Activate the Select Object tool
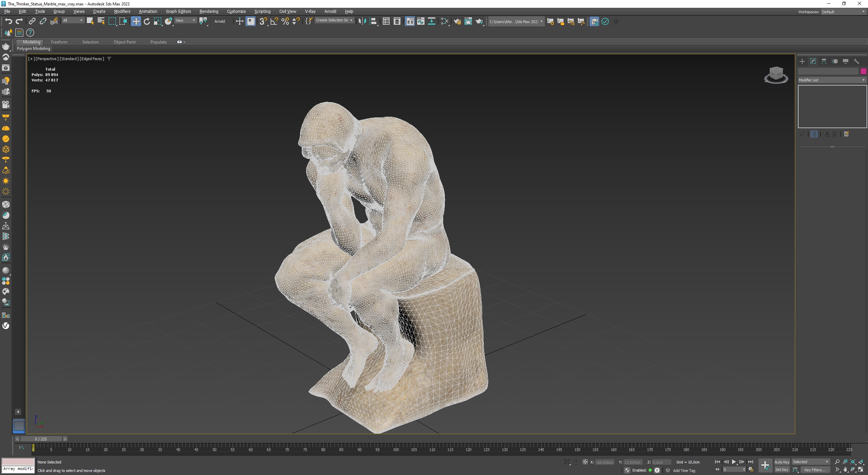This screenshot has height=475, width=868. click(90, 21)
